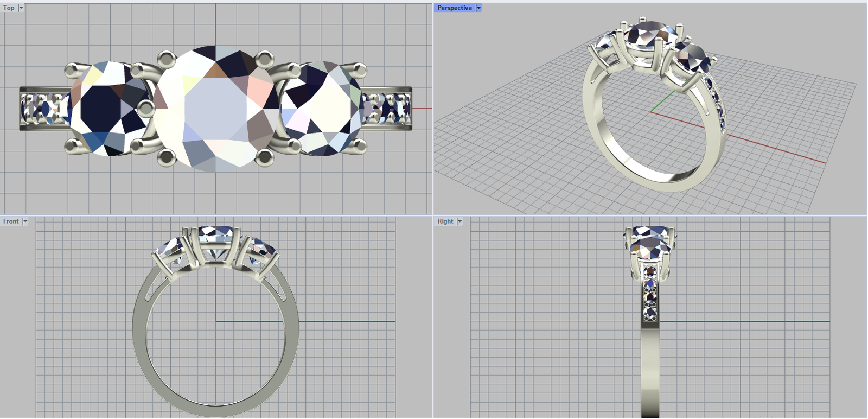Expand the Front viewport menu arrow

pos(25,221)
